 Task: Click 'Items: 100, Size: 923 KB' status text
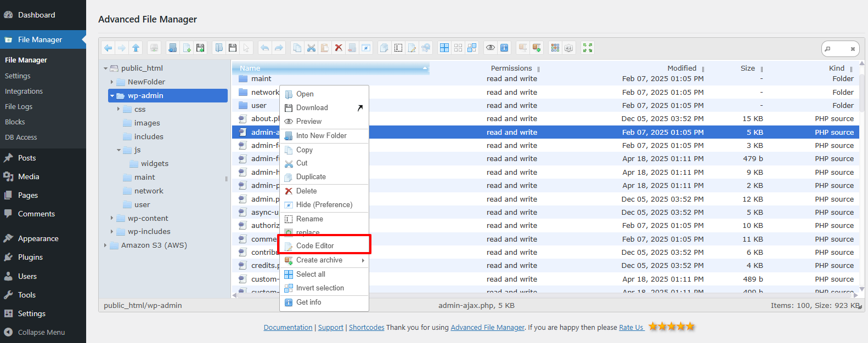(x=815, y=306)
